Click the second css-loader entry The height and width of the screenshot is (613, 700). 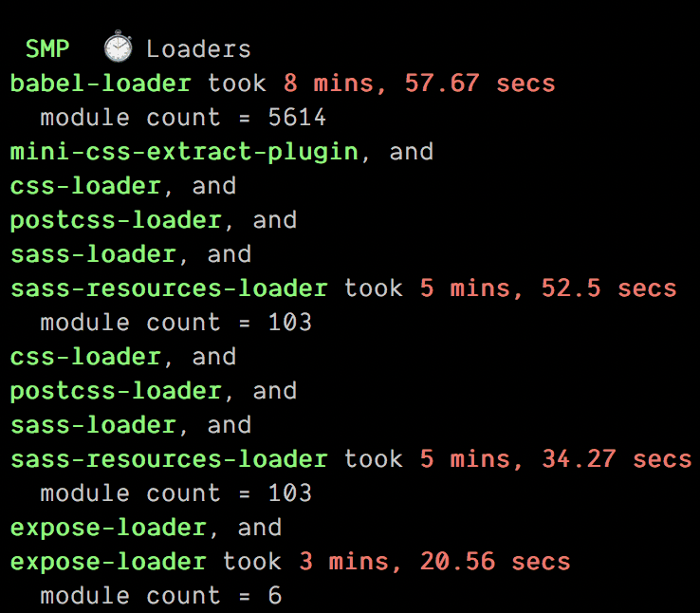coord(85,357)
